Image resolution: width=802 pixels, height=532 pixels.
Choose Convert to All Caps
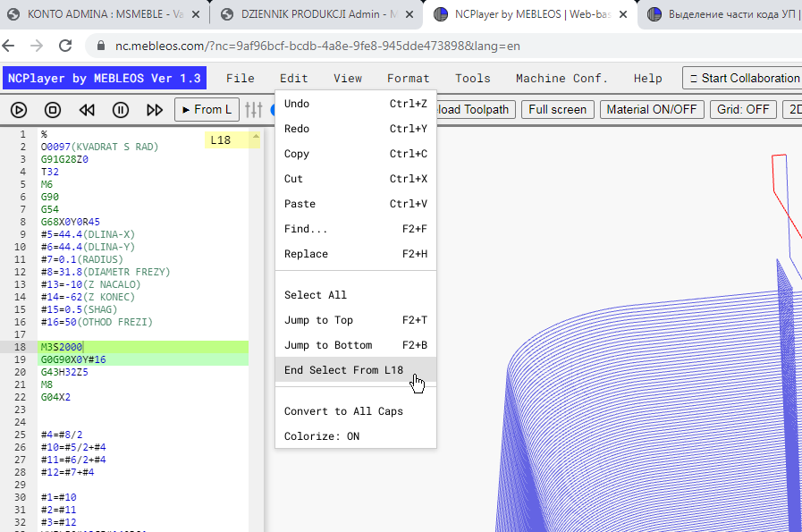[x=356, y=410]
